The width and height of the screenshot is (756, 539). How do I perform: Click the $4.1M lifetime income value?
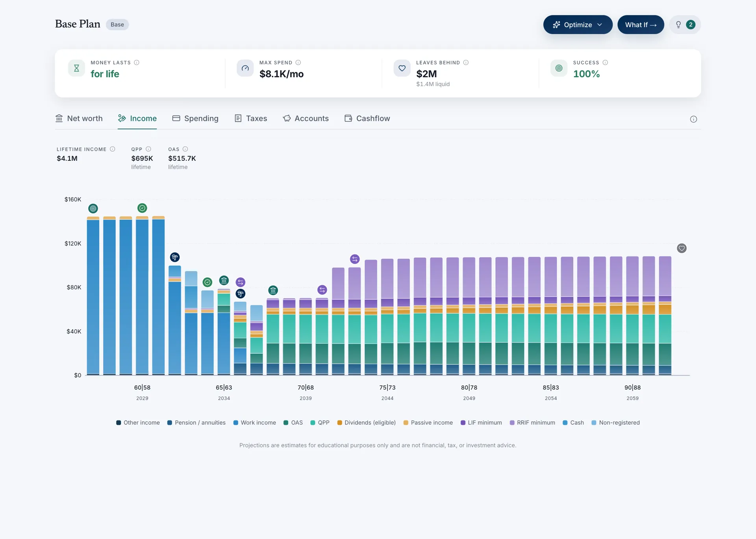[x=67, y=158]
